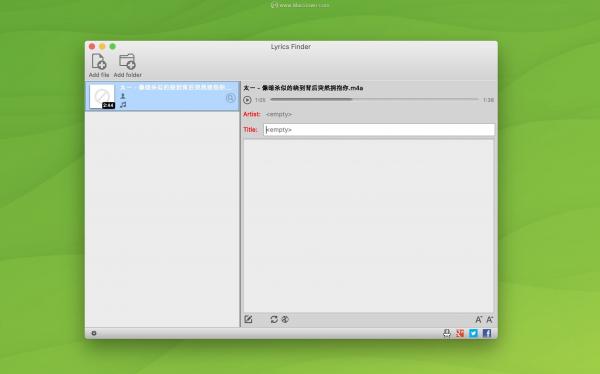Close the Lyrics Finder window
The width and height of the screenshot is (600, 374).
[x=92, y=46]
